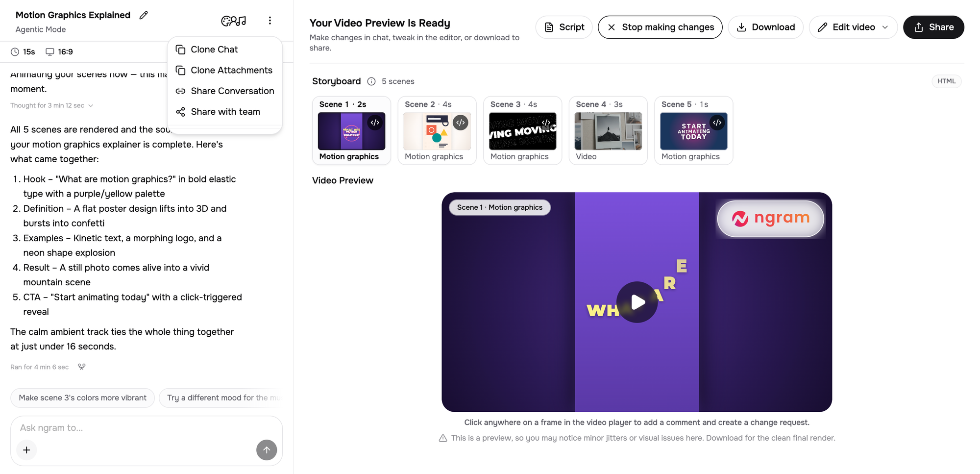
Task: Click the plus attachment button in the chat input
Action: click(26, 450)
